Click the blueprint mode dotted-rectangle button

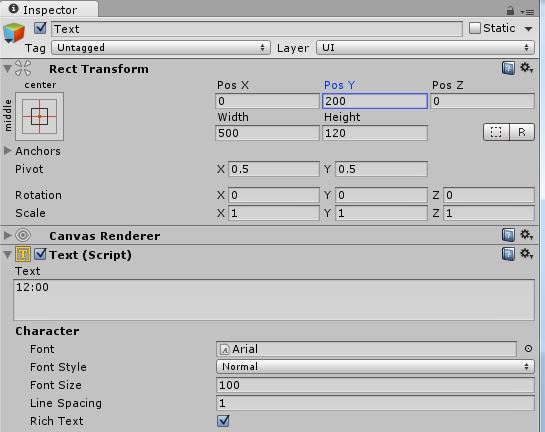click(x=496, y=132)
